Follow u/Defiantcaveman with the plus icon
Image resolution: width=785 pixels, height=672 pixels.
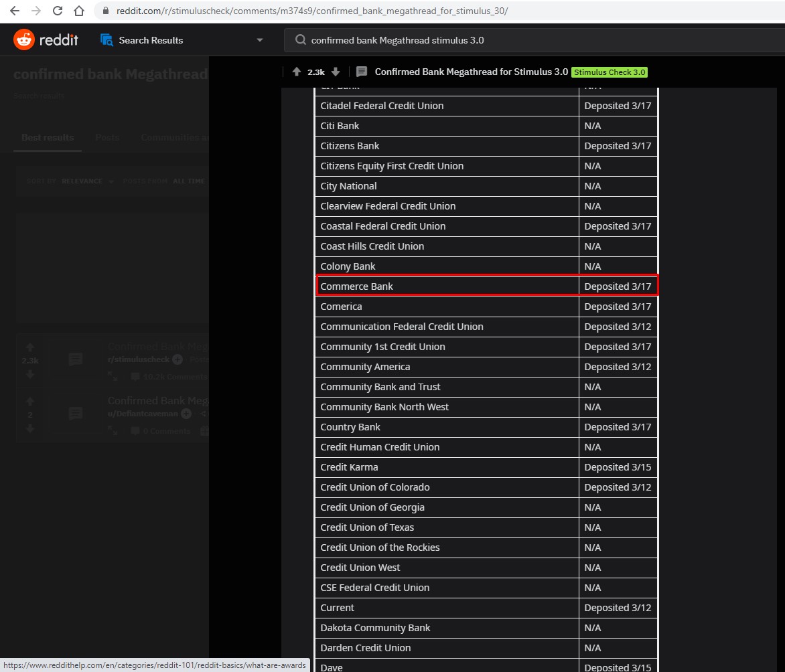click(186, 414)
